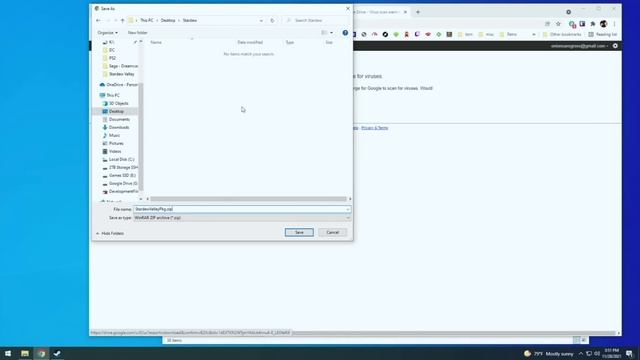This screenshot has height=360, width=640.
Task: Open the view options dropdown arrow
Action: coord(331,33)
